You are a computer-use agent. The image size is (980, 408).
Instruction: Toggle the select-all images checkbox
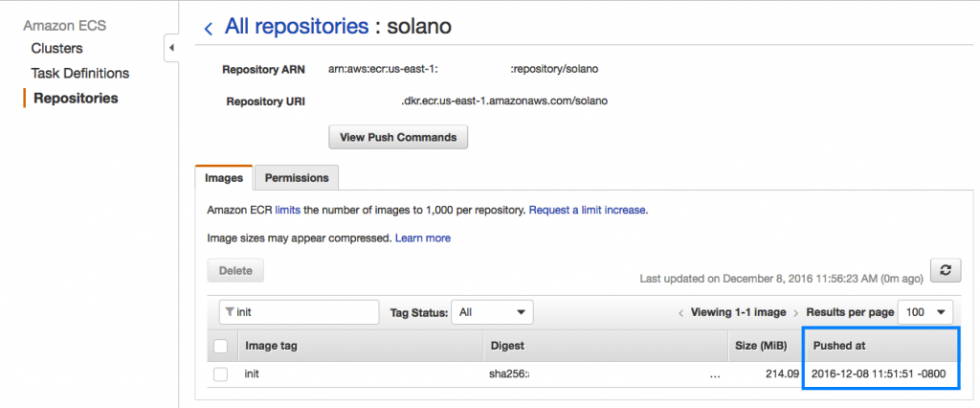pos(221,345)
